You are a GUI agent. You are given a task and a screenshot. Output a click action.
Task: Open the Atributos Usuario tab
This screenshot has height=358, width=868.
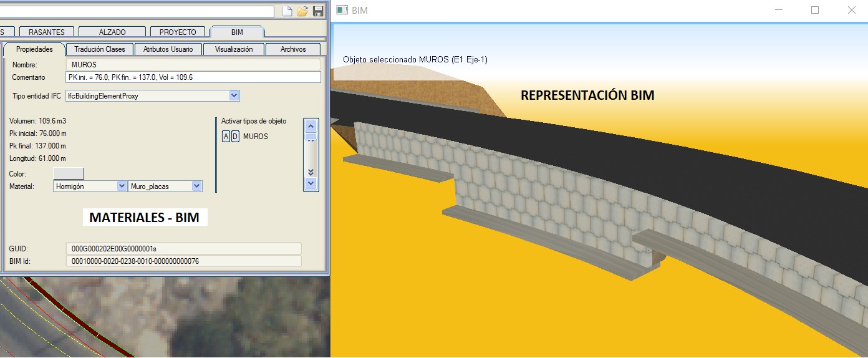coord(168,49)
